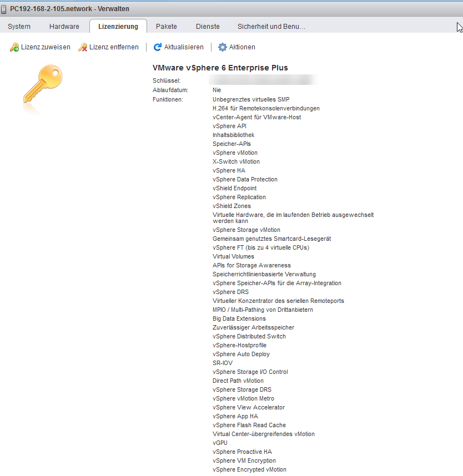Open the Aktionen menu label
This screenshot has width=463, height=476.
pos(242,47)
